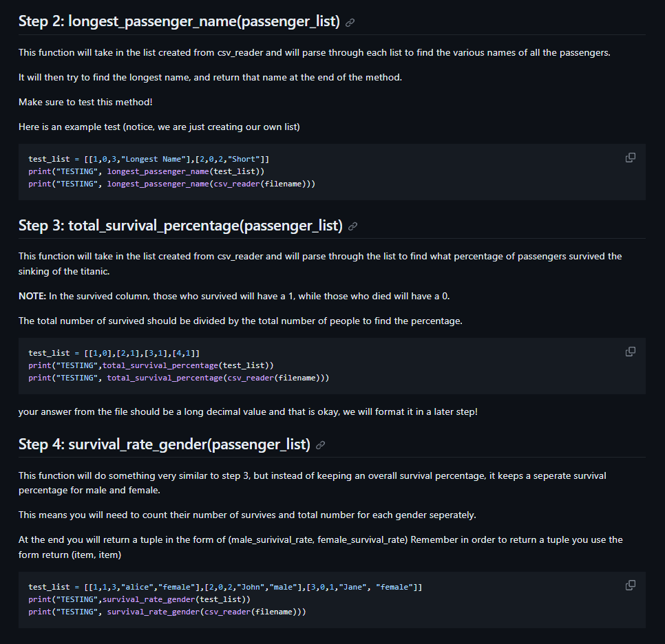Click the Step 3 total_survival_percentage heading text
The image size is (665, 644).
coord(180,225)
